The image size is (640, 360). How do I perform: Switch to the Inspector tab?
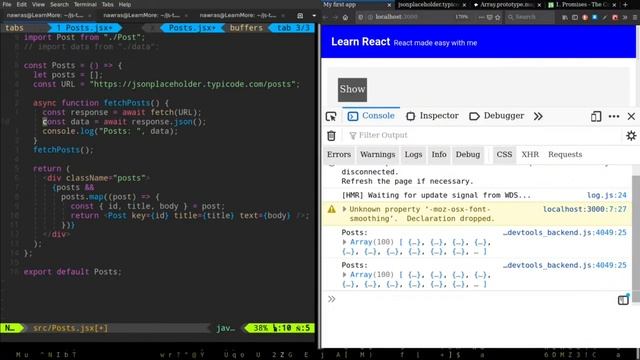pyautogui.click(x=433, y=116)
